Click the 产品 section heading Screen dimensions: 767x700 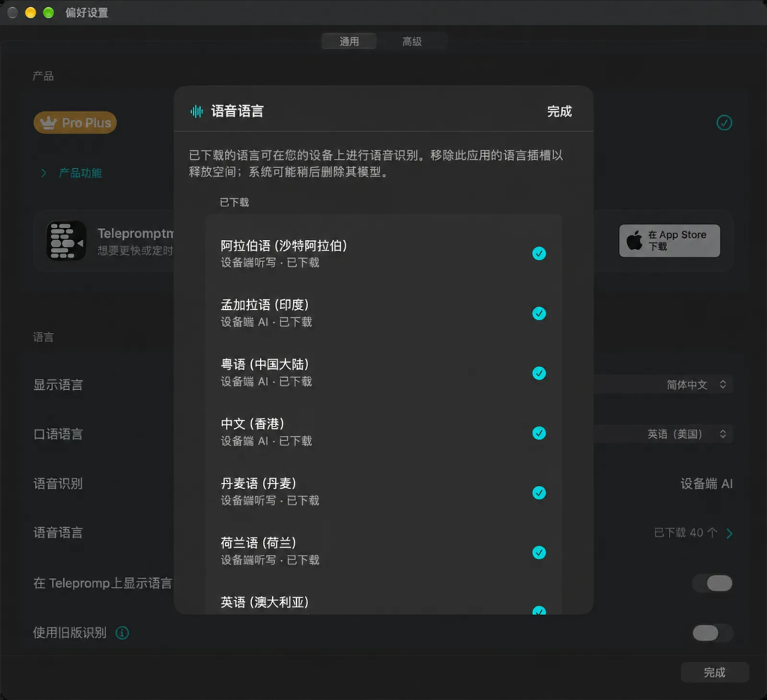coord(43,76)
